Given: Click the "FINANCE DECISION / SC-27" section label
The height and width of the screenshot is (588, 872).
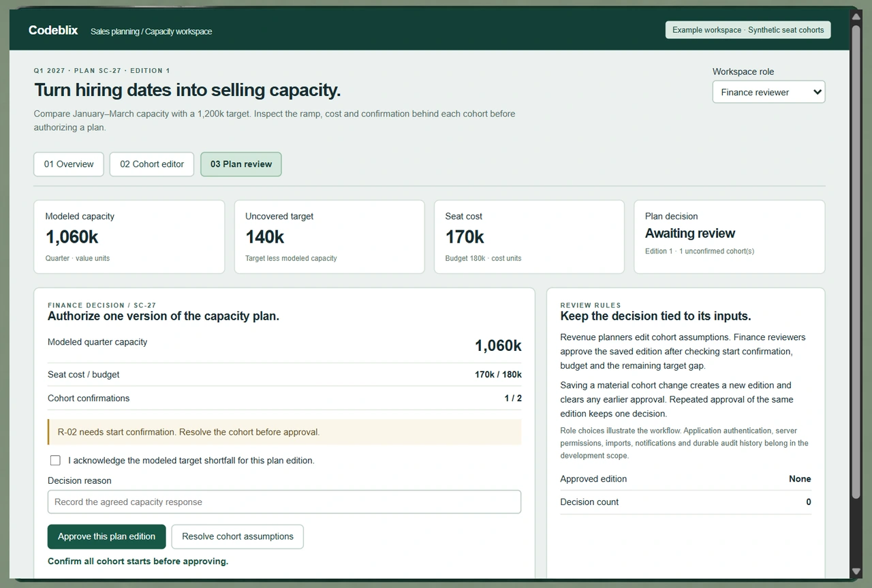Looking at the screenshot, I should coord(103,305).
